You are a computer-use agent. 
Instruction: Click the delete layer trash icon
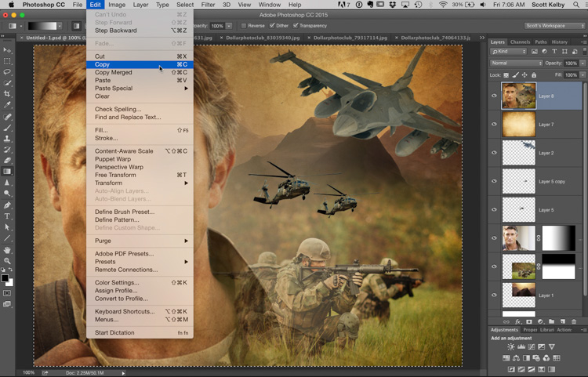pyautogui.click(x=574, y=321)
